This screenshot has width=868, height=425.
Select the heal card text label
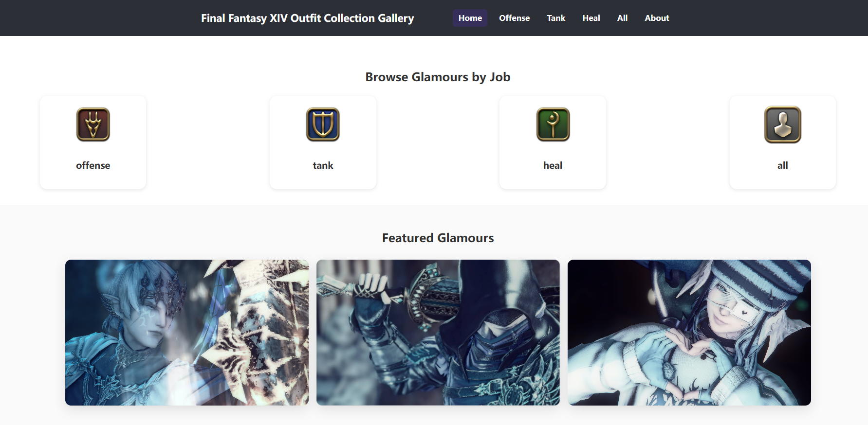tap(553, 165)
